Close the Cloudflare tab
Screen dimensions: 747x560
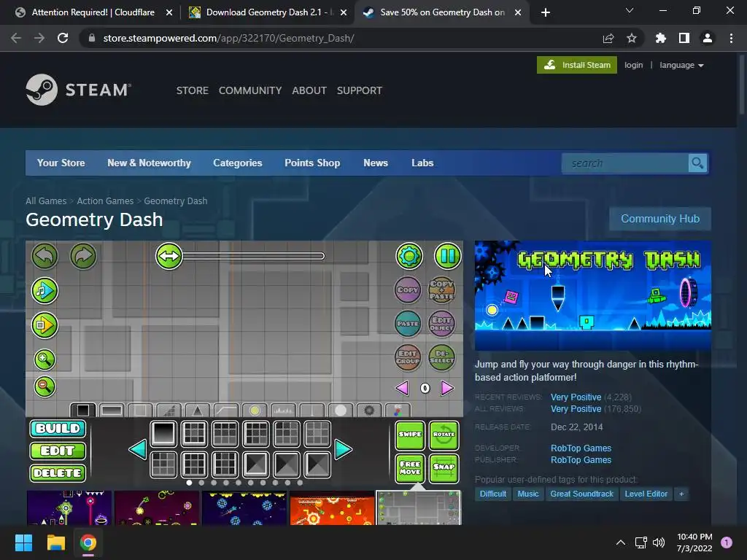click(169, 13)
